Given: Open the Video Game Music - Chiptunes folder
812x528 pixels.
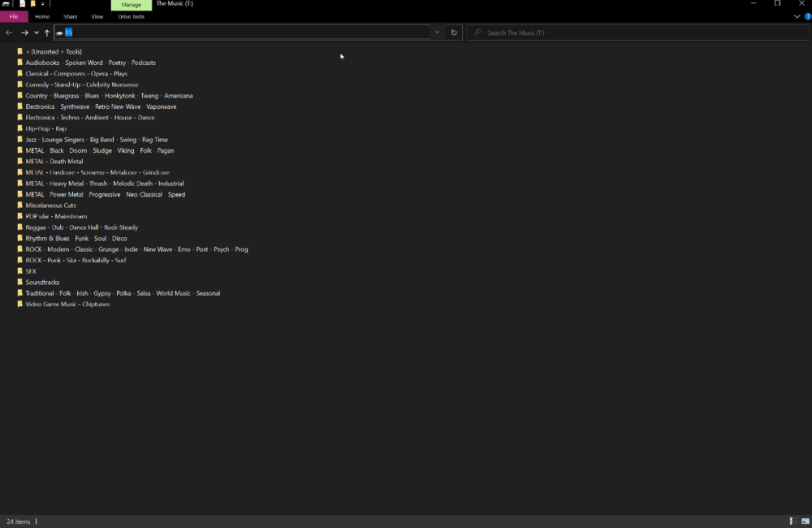Looking at the screenshot, I should pos(68,304).
